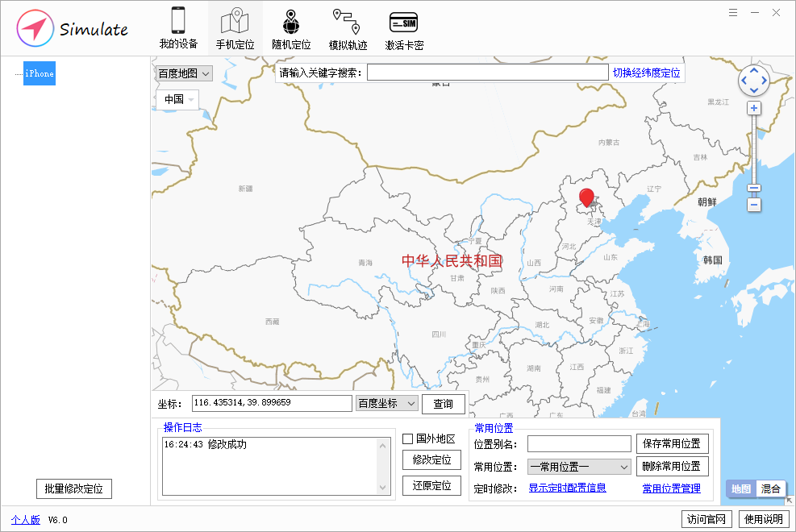Open the 常用位置管理 location manager link
This screenshot has height=532, width=796.
tap(672, 489)
